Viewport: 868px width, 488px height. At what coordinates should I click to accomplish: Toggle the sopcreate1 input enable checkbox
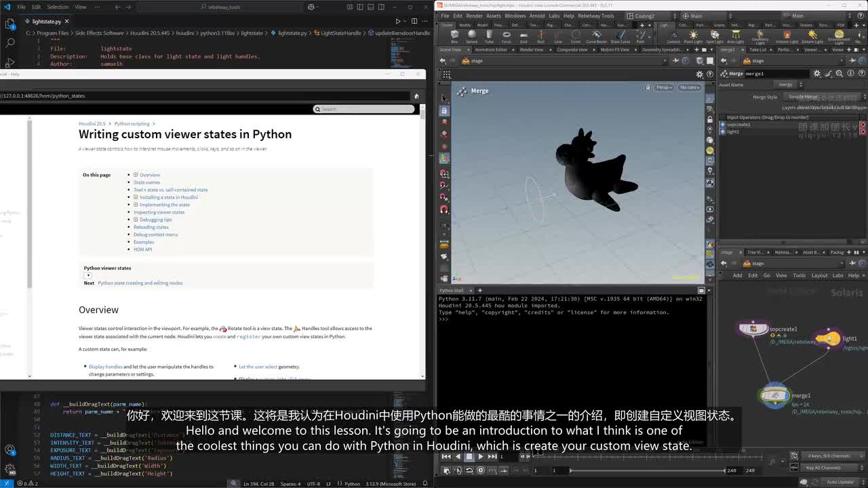click(x=863, y=125)
